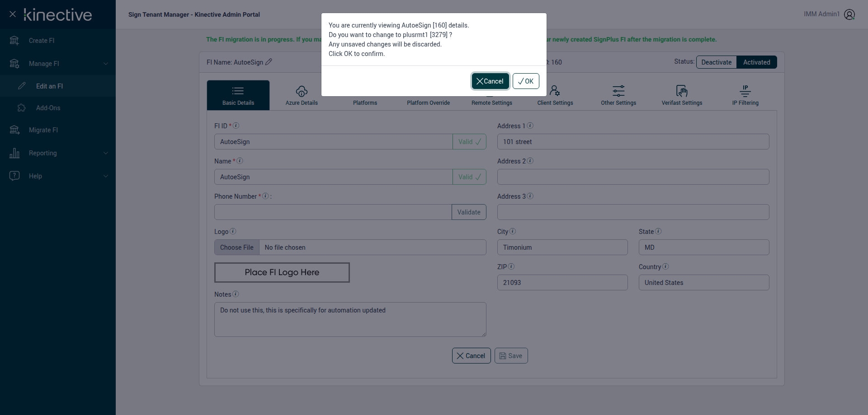Open the Add-Ons sidebar item

(48, 108)
